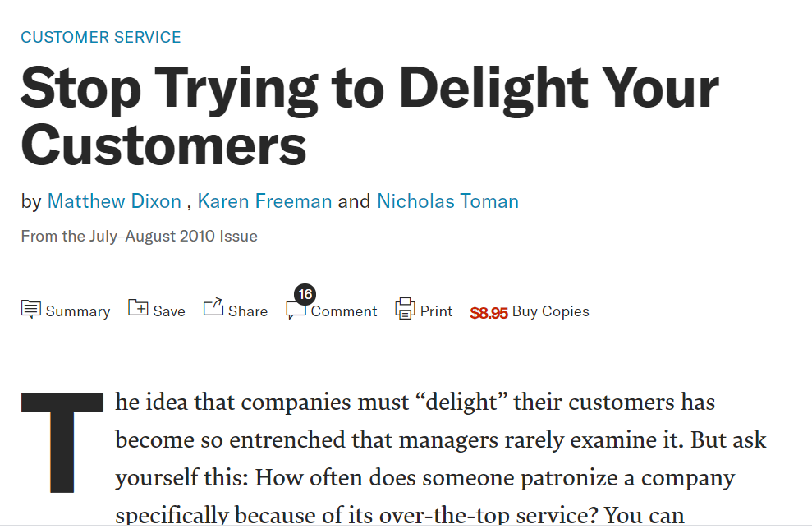This screenshot has height=529, width=812.
Task: Open author Karen Freeman's page
Action: (x=264, y=201)
